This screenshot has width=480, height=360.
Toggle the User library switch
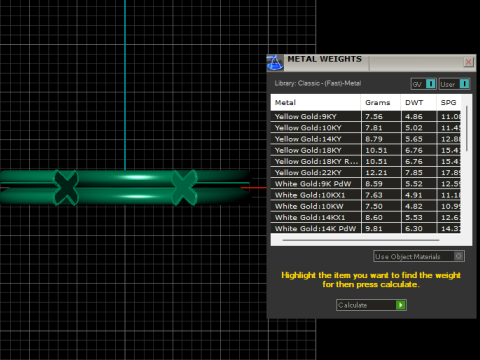click(454, 84)
